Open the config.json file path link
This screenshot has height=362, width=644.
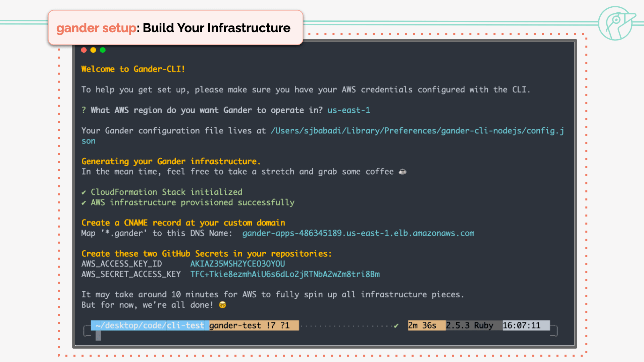click(417, 131)
